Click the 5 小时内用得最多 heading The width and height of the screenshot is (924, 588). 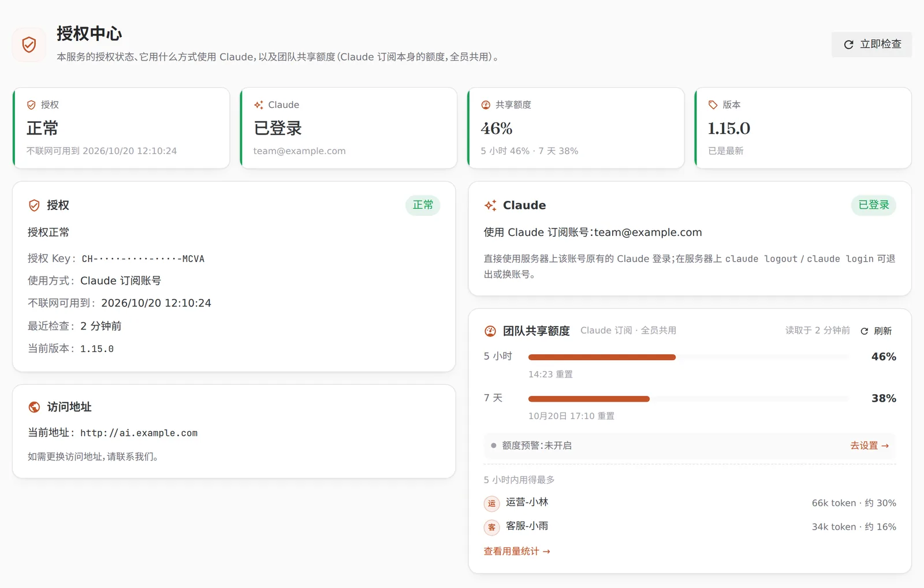[519, 480]
